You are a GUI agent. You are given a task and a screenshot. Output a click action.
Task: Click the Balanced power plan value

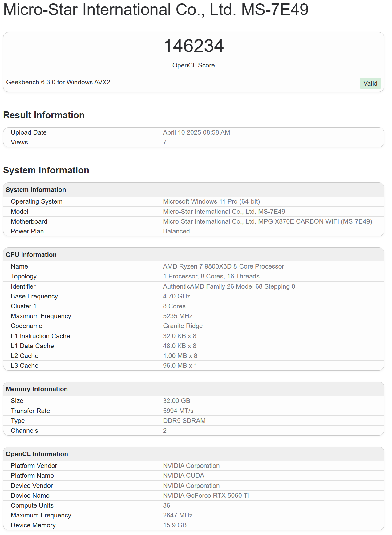[176, 231]
